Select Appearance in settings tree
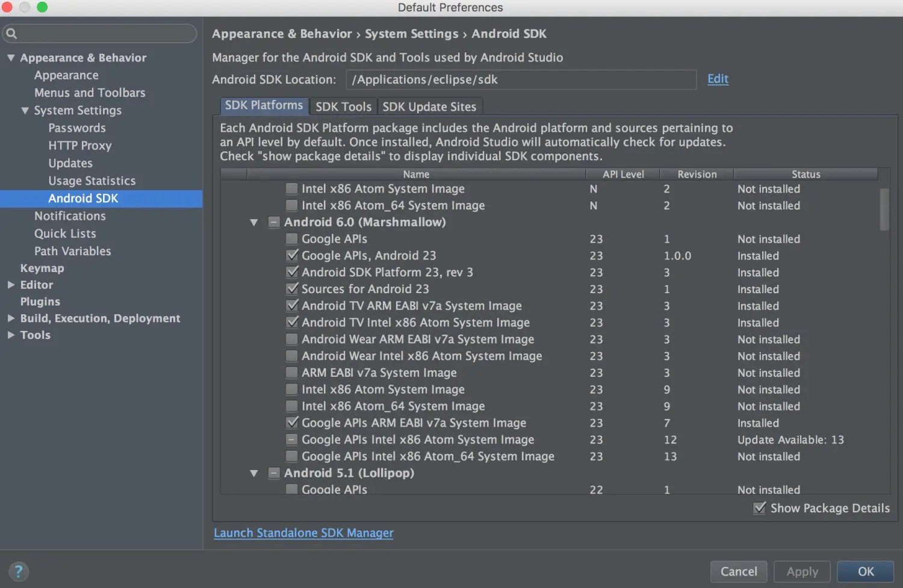This screenshot has height=588, width=903. click(66, 75)
